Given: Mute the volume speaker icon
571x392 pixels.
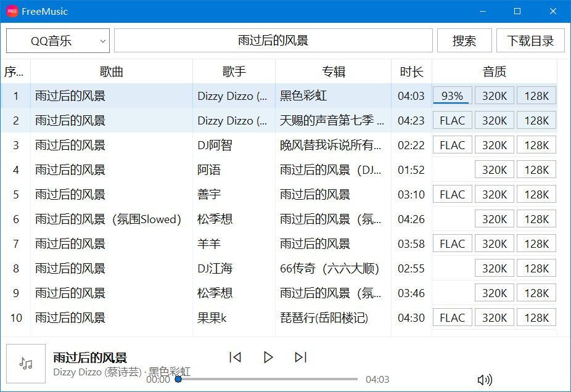Looking at the screenshot, I should pos(485,380).
